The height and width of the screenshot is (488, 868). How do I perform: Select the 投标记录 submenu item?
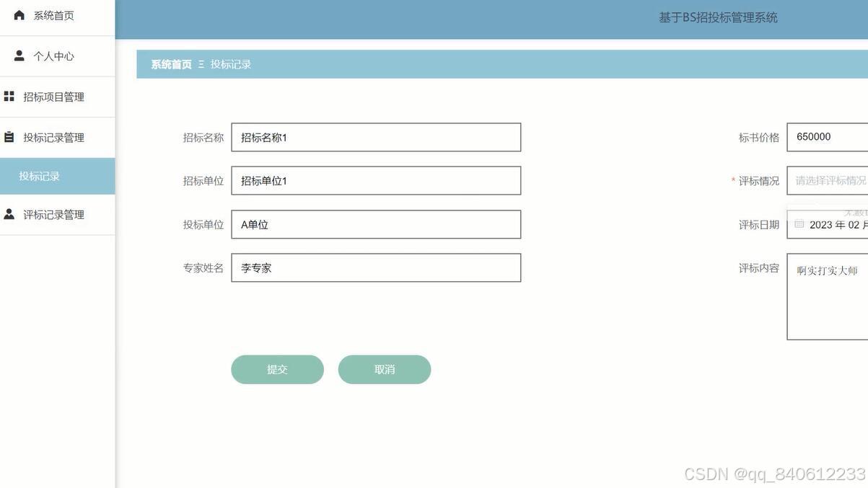[x=57, y=176]
